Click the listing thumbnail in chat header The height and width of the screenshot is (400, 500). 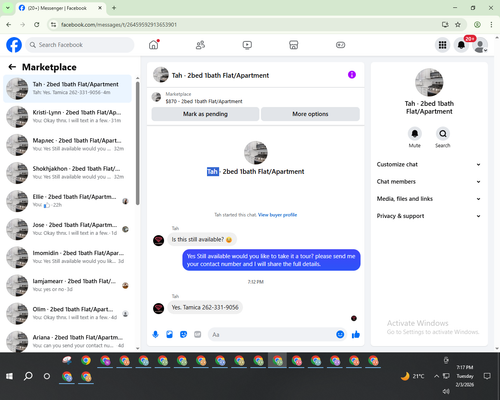[161, 75]
